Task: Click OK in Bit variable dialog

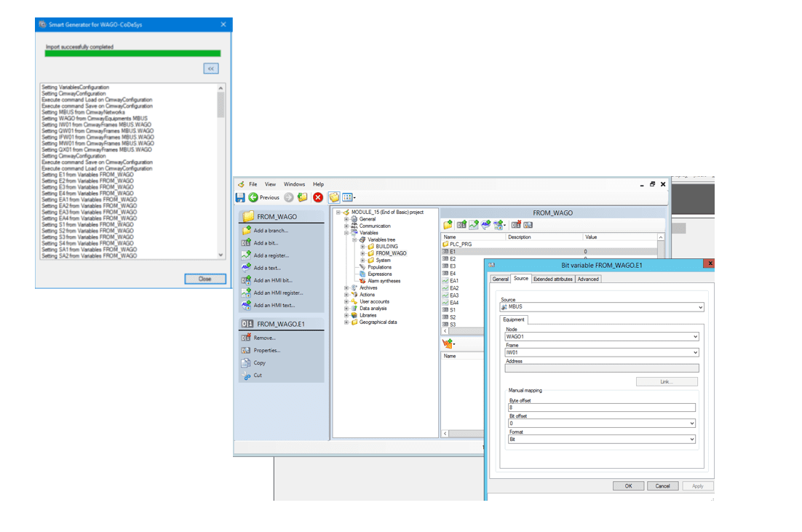Action: point(627,485)
